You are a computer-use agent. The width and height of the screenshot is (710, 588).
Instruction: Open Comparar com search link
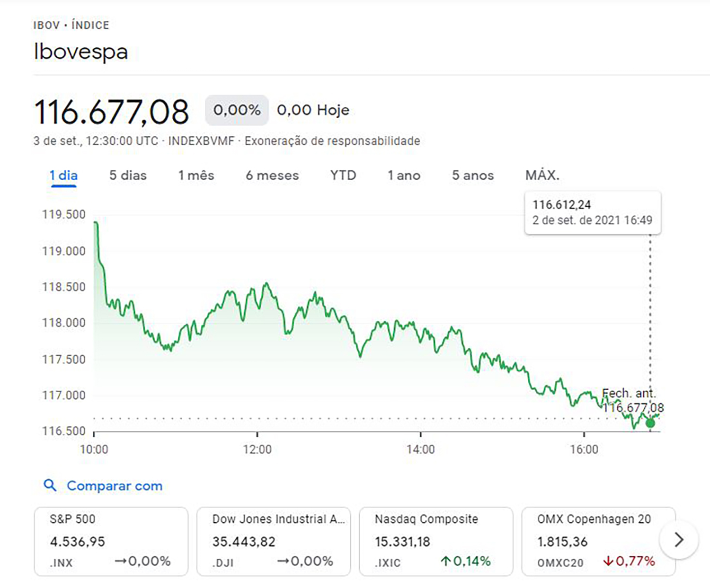(x=115, y=486)
